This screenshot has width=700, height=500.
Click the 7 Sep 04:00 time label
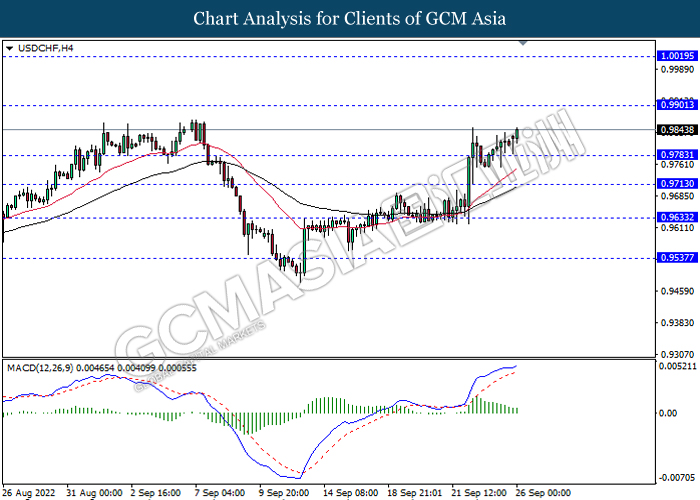220,493
